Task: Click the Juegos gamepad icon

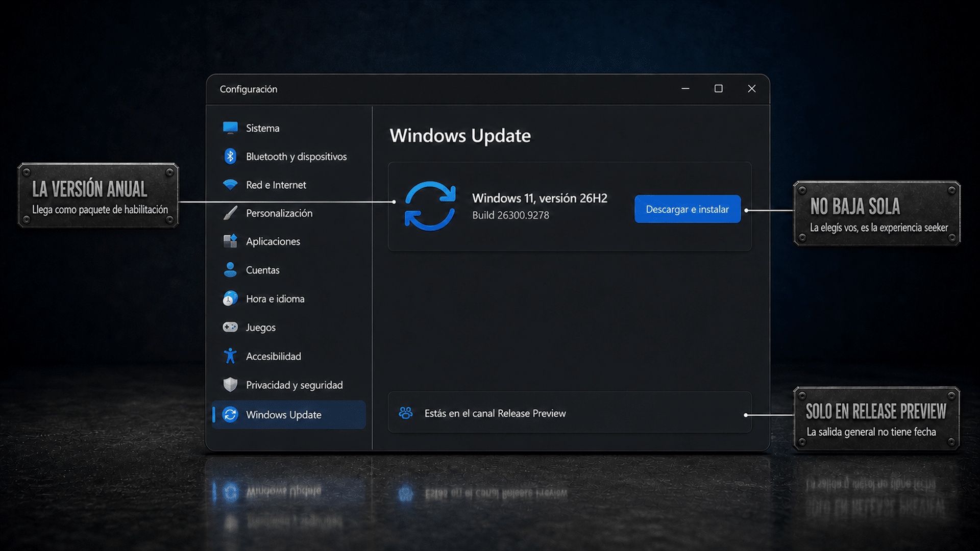Action: [x=230, y=327]
